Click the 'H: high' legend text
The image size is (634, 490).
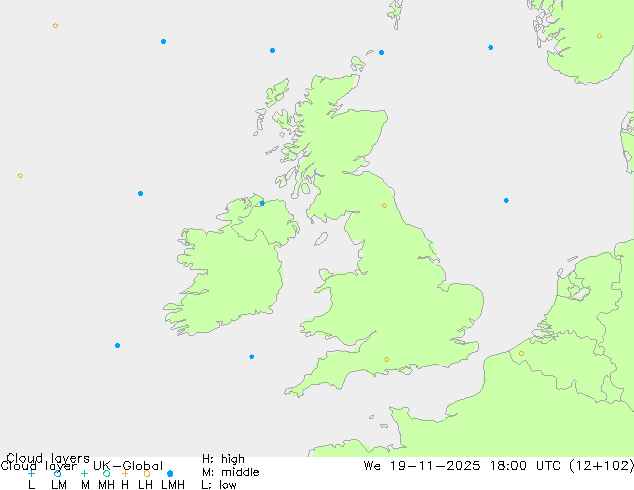tap(223, 459)
